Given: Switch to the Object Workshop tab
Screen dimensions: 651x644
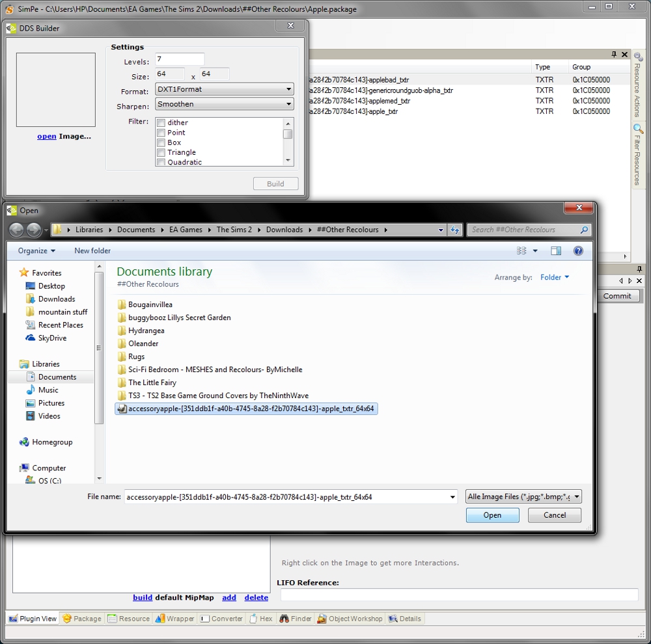Looking at the screenshot, I should 350,619.
